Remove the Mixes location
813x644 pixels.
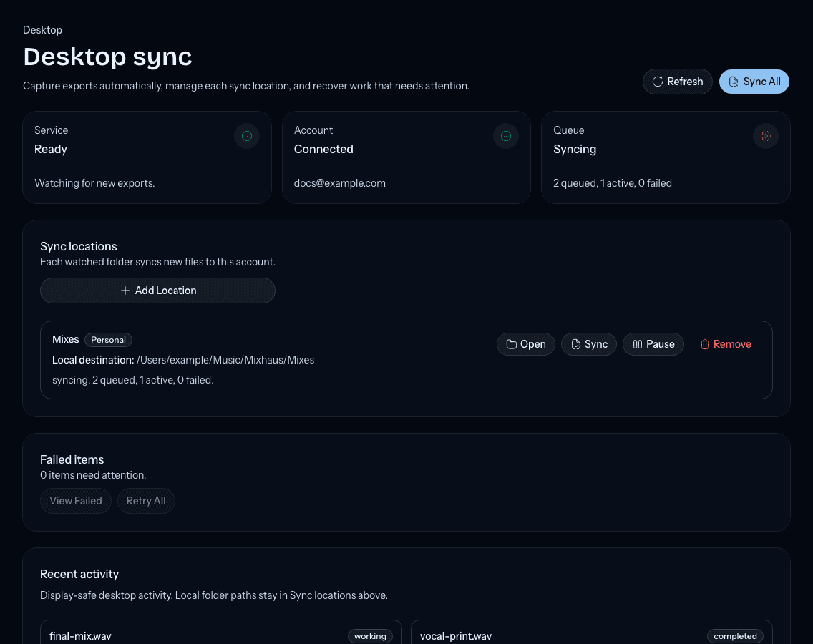click(726, 344)
